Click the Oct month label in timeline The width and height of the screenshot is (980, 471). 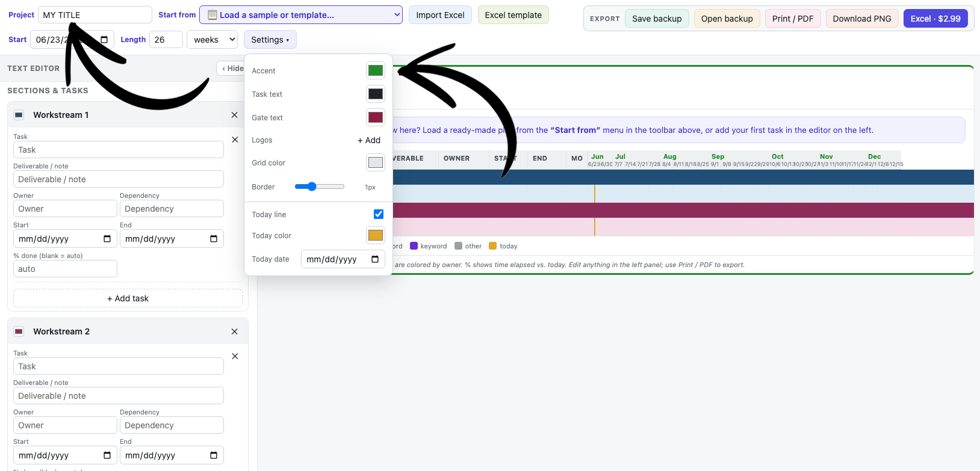coord(778,156)
